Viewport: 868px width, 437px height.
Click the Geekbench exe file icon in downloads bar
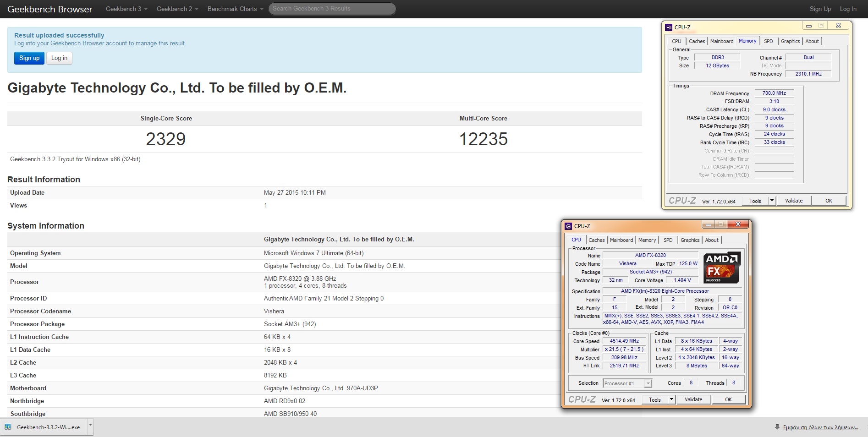pos(8,427)
